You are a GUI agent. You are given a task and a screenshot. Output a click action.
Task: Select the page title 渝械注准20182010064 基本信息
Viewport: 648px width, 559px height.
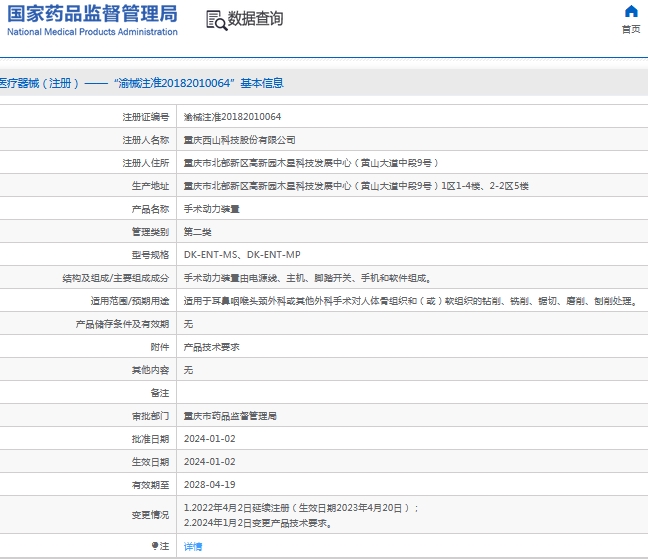point(199,83)
